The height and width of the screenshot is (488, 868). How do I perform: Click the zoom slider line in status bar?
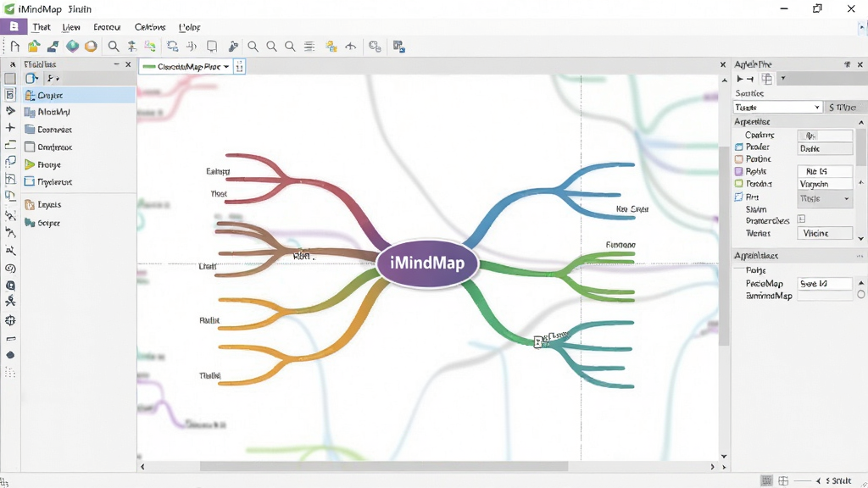(802, 481)
